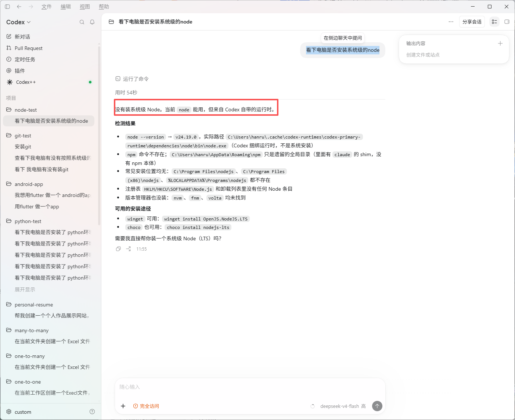Toggle the task list view icon
The width and height of the screenshot is (515, 420).
494,22
